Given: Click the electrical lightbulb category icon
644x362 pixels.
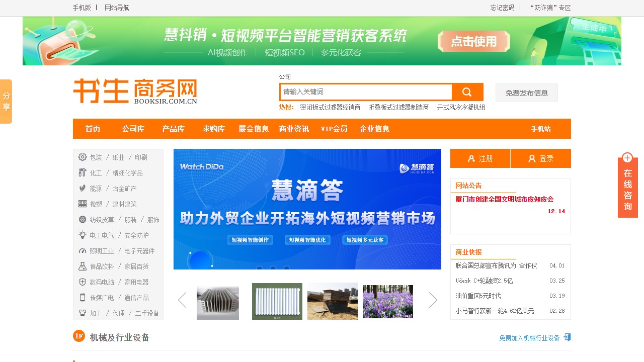Looking at the screenshot, I should click(83, 235).
